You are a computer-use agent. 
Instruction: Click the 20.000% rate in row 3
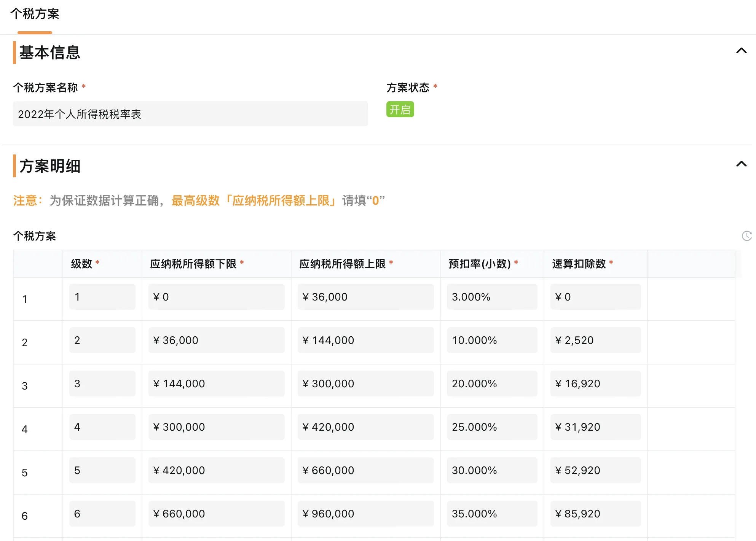coord(492,383)
